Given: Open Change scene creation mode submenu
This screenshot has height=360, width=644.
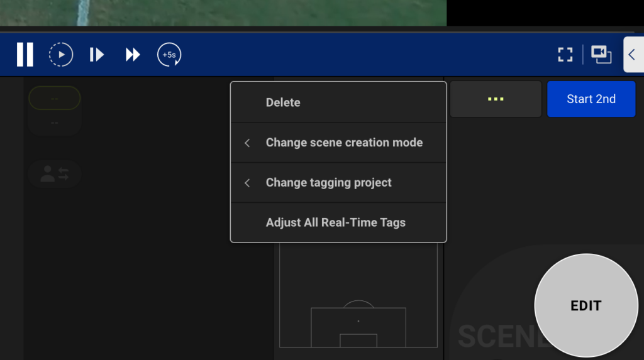Looking at the screenshot, I should click(338, 143).
